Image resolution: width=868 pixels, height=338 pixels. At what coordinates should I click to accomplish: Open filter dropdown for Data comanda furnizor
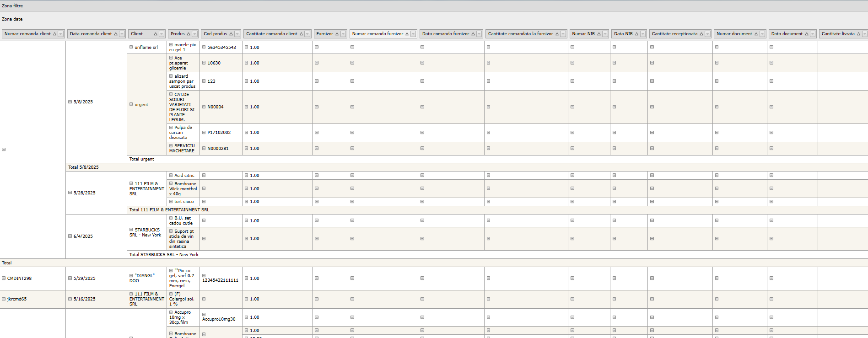[479, 34]
